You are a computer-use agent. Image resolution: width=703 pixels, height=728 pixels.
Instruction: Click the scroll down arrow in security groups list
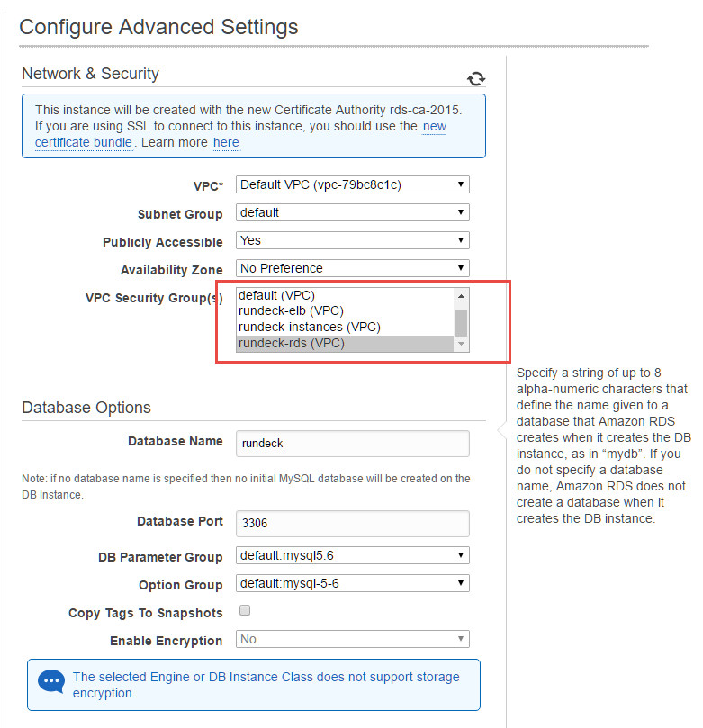(x=461, y=344)
